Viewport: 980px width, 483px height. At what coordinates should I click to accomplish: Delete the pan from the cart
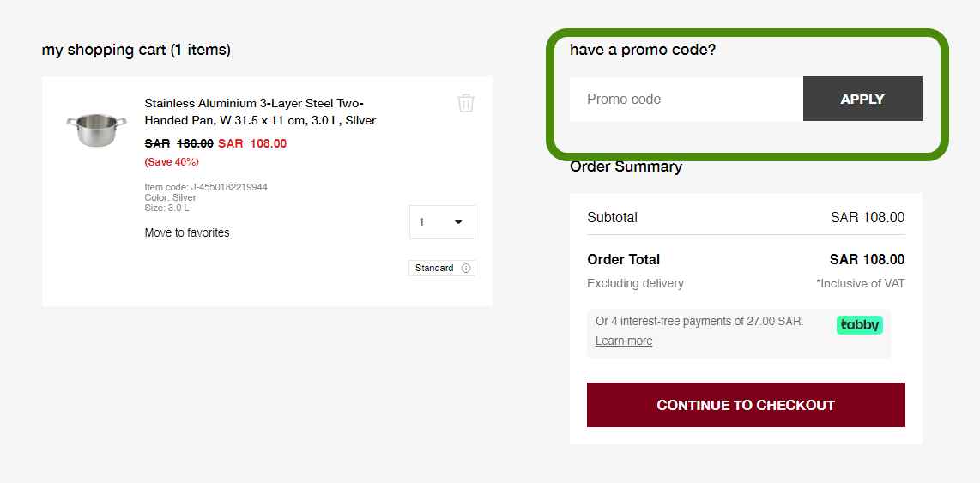pos(466,103)
